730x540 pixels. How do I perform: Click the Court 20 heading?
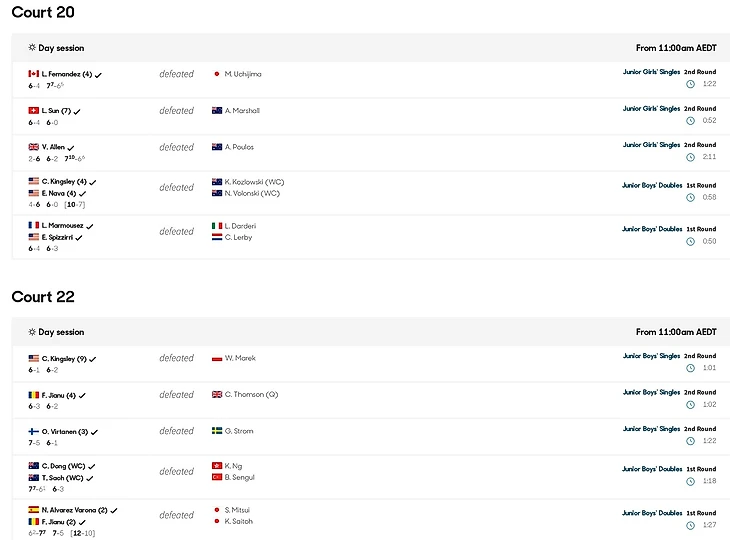pyautogui.click(x=43, y=13)
